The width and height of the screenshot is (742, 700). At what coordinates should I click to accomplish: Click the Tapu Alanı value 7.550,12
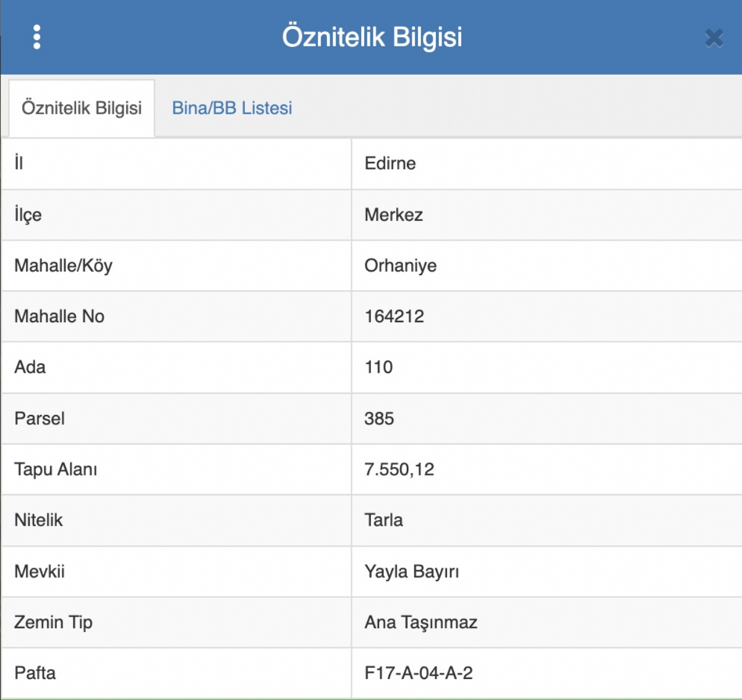[x=399, y=469]
